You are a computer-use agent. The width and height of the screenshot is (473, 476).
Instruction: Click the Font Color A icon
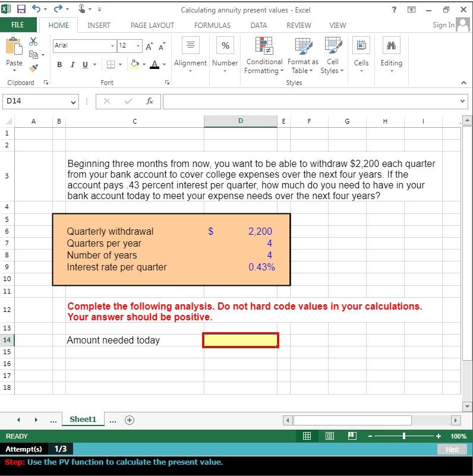(154, 64)
